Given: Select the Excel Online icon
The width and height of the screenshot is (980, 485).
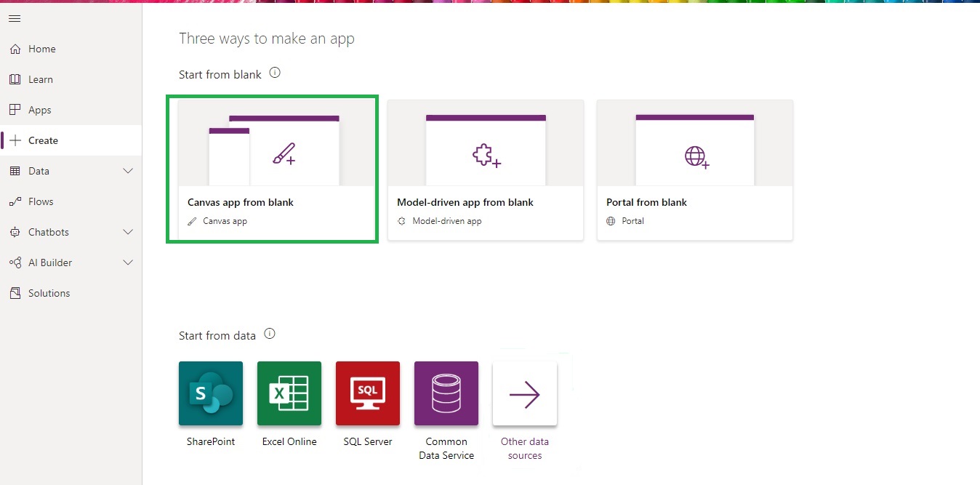Looking at the screenshot, I should 289,393.
